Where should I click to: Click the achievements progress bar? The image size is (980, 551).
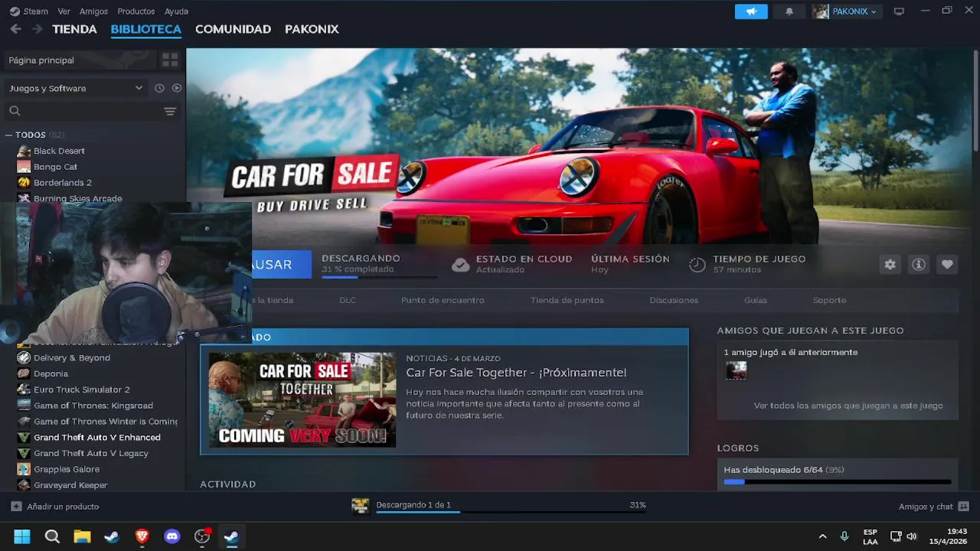[x=838, y=482]
